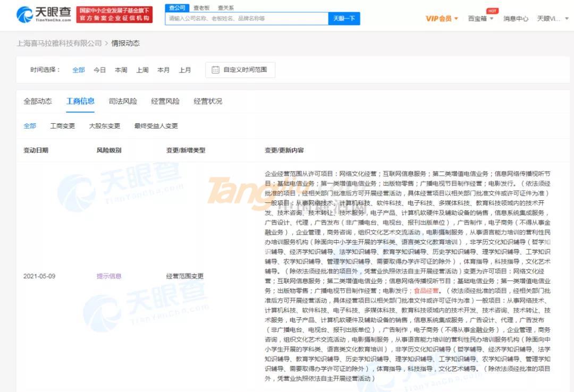
Task: Click the red highlighted 食品经营 text
Action: 426,291
